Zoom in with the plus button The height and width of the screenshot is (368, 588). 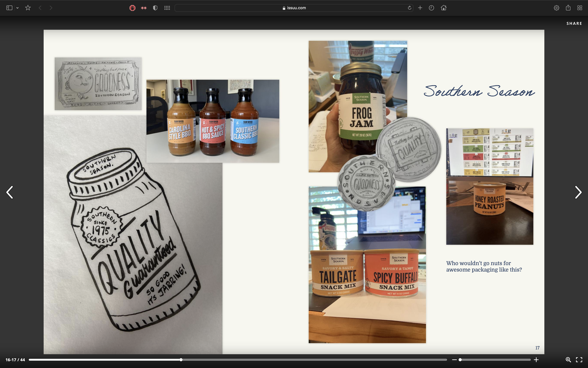(536, 360)
